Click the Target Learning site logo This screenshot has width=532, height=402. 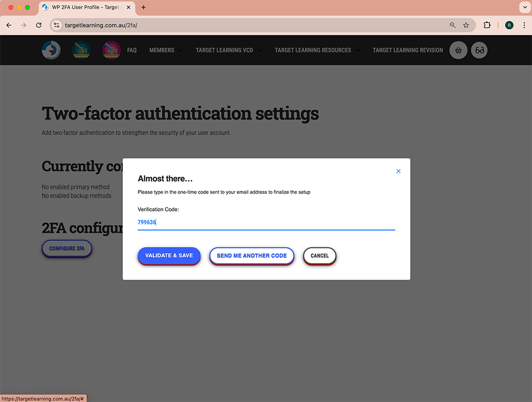pyautogui.click(x=51, y=51)
